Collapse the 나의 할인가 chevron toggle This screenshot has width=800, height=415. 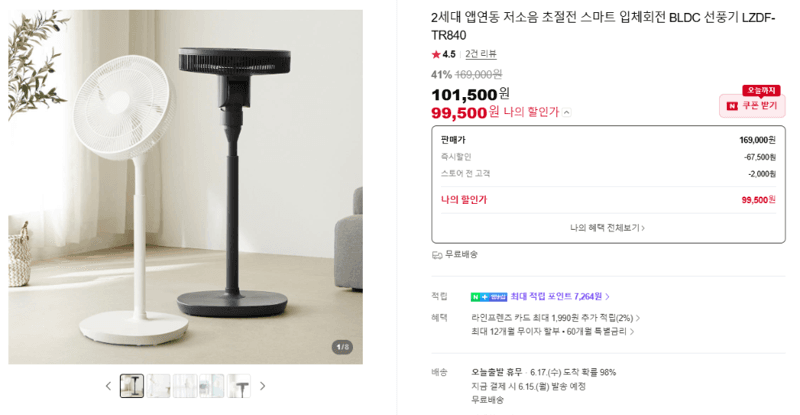click(x=567, y=112)
